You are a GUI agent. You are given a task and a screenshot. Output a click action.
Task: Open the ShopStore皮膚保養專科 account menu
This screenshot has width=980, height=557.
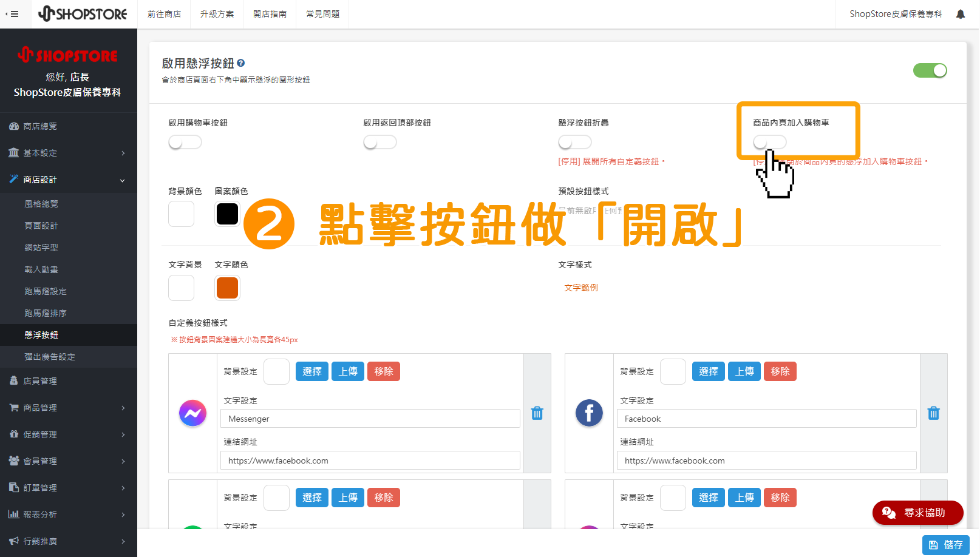896,14
